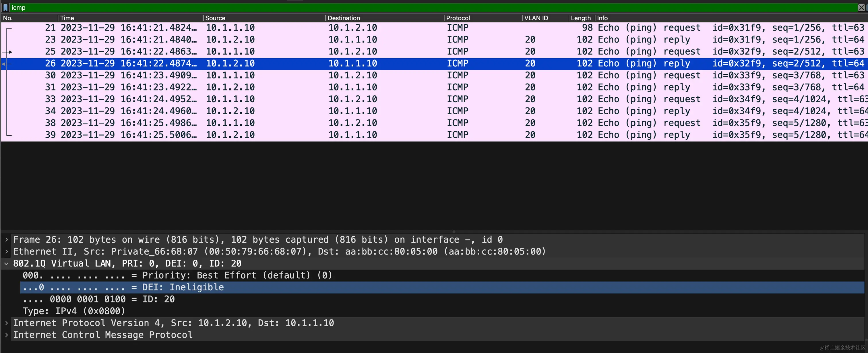
Task: Expand the Frame 26 details row
Action: tap(6, 240)
